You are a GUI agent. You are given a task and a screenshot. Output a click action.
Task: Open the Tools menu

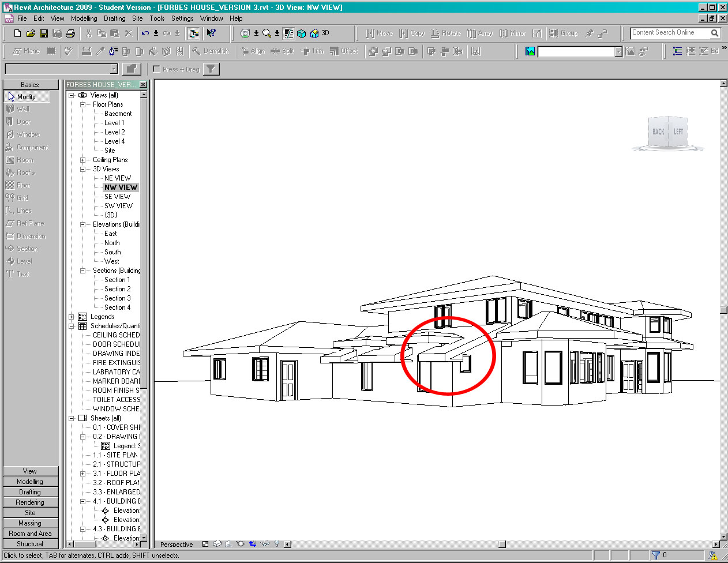157,18
